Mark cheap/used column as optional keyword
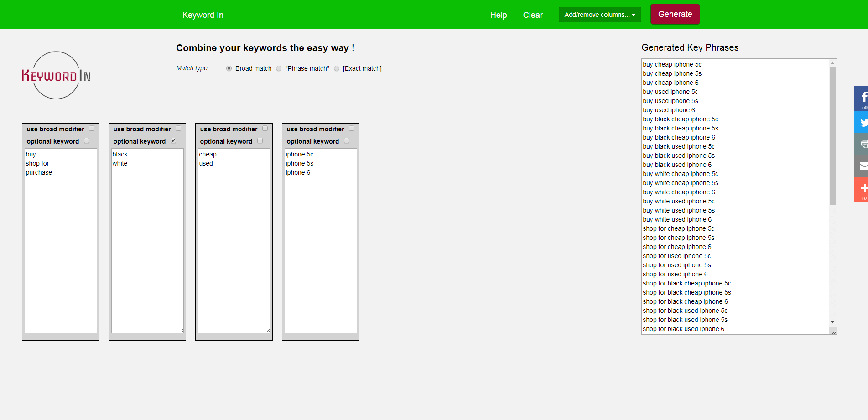The height and width of the screenshot is (420, 868). click(x=260, y=141)
